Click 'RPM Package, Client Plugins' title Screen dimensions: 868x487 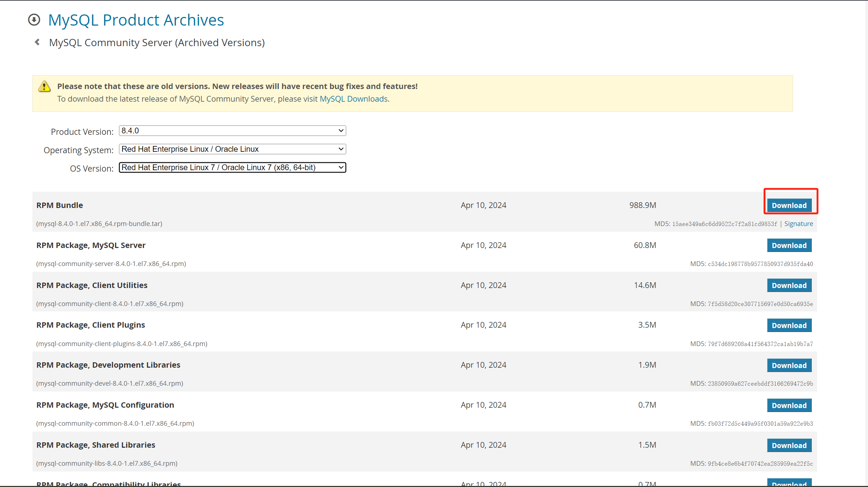(x=91, y=325)
